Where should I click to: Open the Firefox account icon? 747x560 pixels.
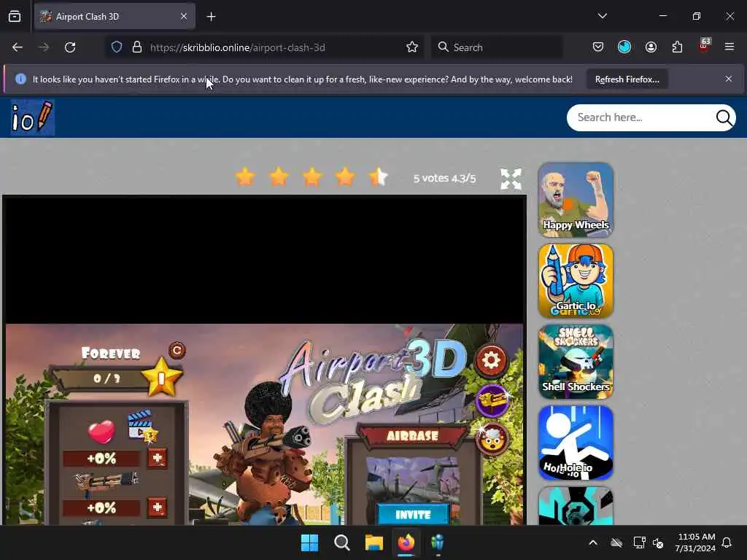point(651,47)
